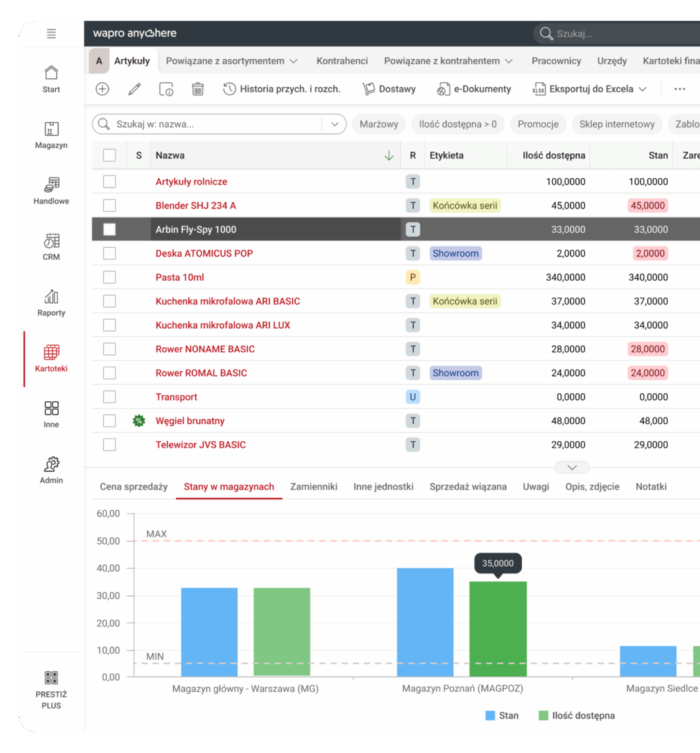The height and width of the screenshot is (753, 700).
Task: Click the pencil edit icon in toolbar
Action: point(135,89)
